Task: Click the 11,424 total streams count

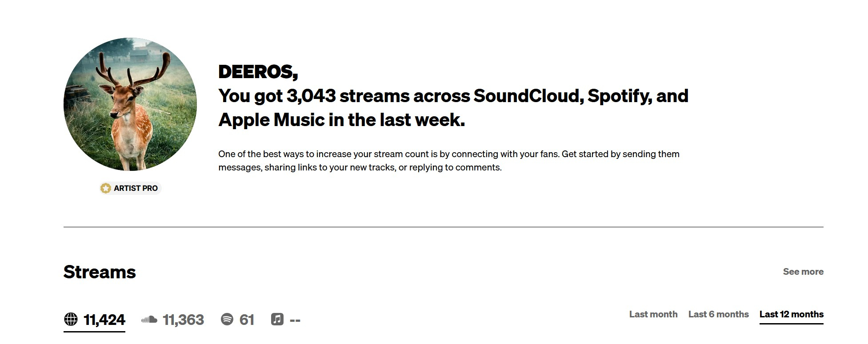Action: (104, 320)
